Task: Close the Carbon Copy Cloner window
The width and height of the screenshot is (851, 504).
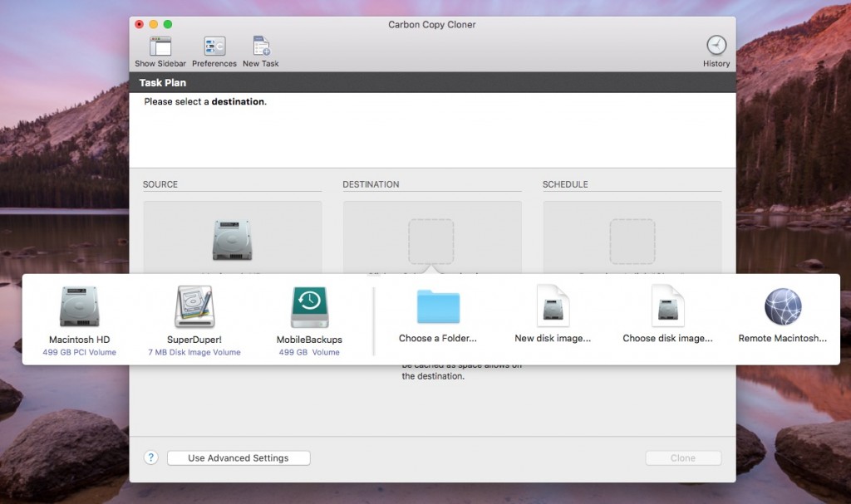Action: (140, 24)
